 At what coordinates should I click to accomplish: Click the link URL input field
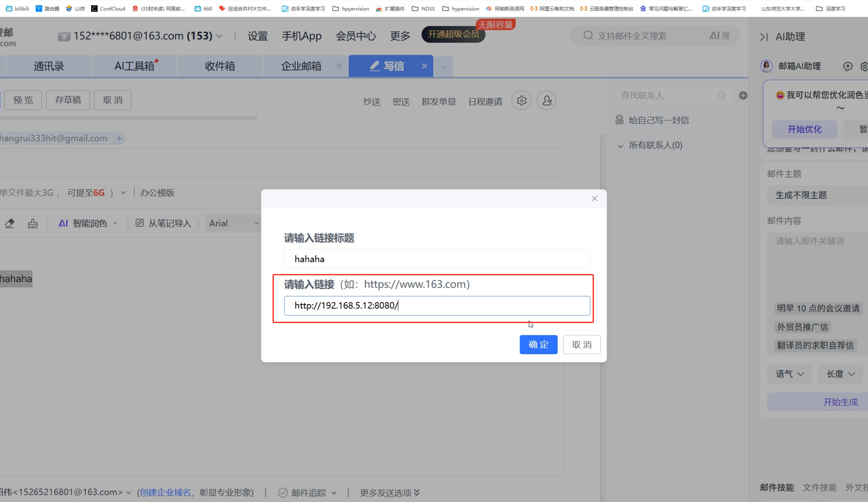click(x=437, y=306)
